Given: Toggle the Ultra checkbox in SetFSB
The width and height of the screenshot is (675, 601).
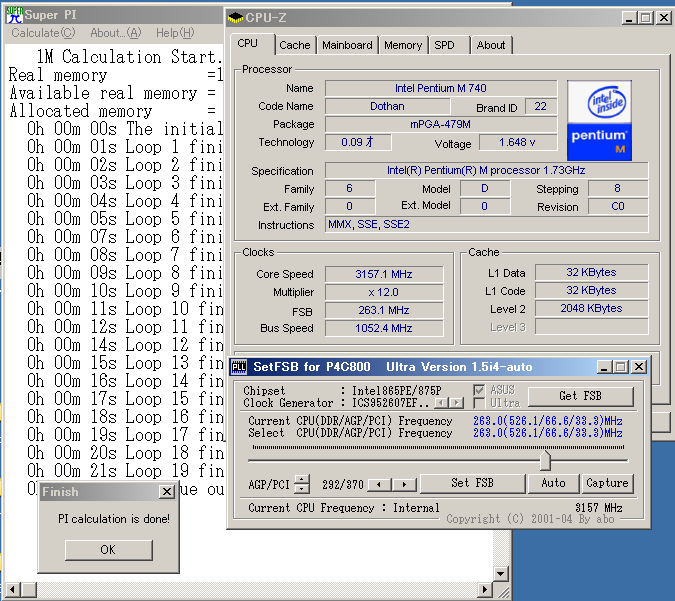Looking at the screenshot, I should click(479, 403).
